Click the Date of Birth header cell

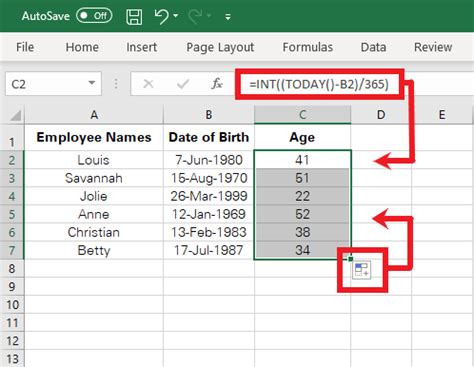point(209,137)
